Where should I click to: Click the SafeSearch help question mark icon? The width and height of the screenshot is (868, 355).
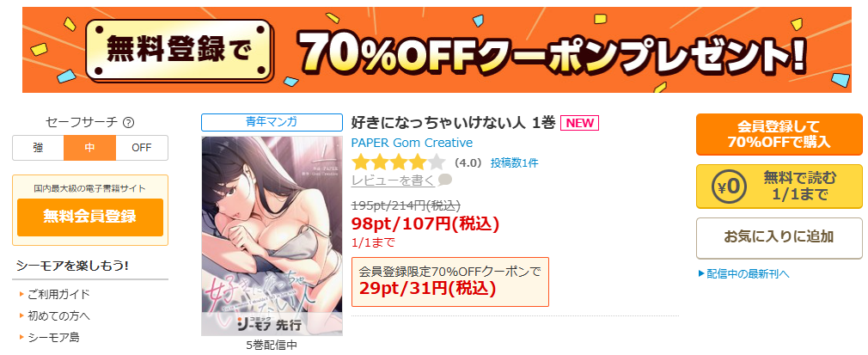(128, 123)
